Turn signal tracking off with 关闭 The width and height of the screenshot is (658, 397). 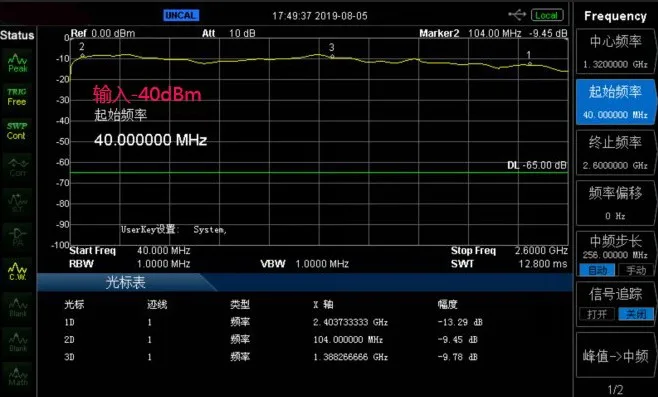pos(636,314)
